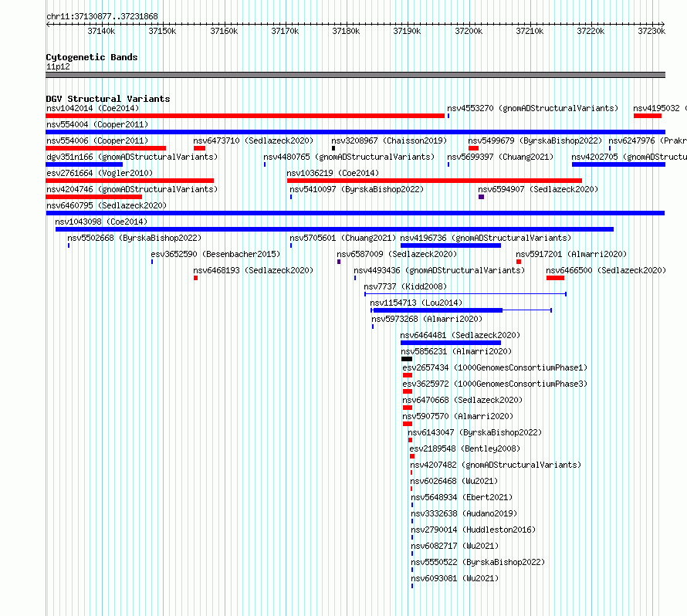Open nsv4204746 gnomAD variant label
Viewport: 687px width, 616px height.
click(x=132, y=189)
